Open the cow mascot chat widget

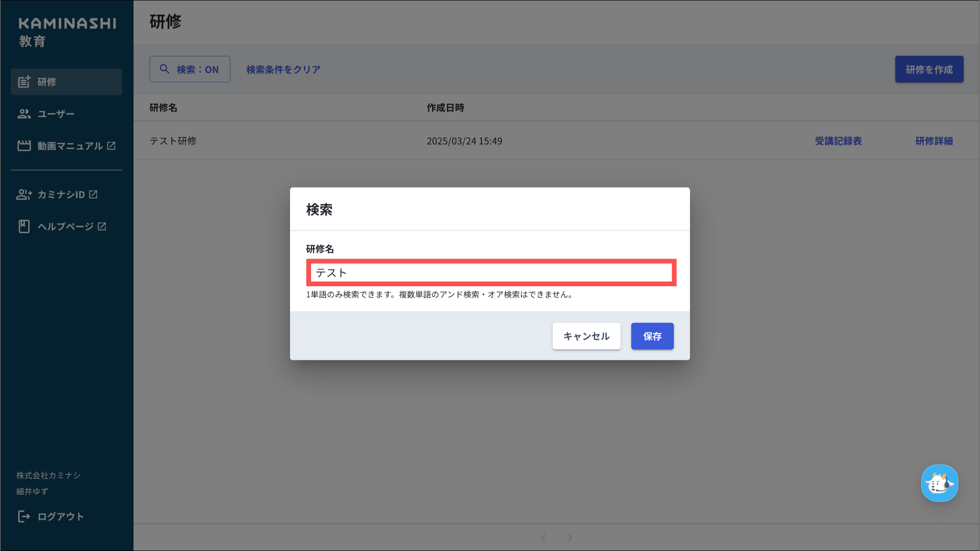[939, 484]
